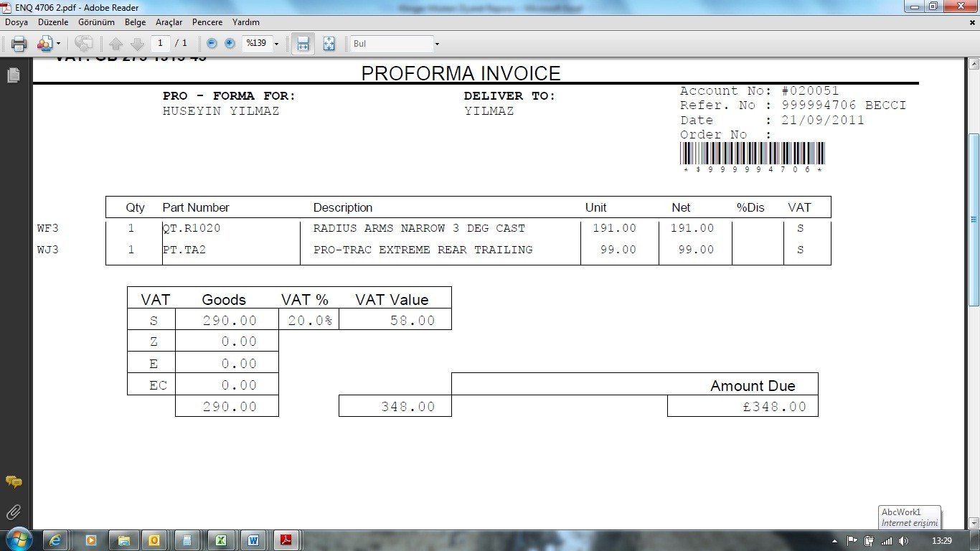Open Windows Explorer from the taskbar
980x551 pixels.
pos(123,540)
